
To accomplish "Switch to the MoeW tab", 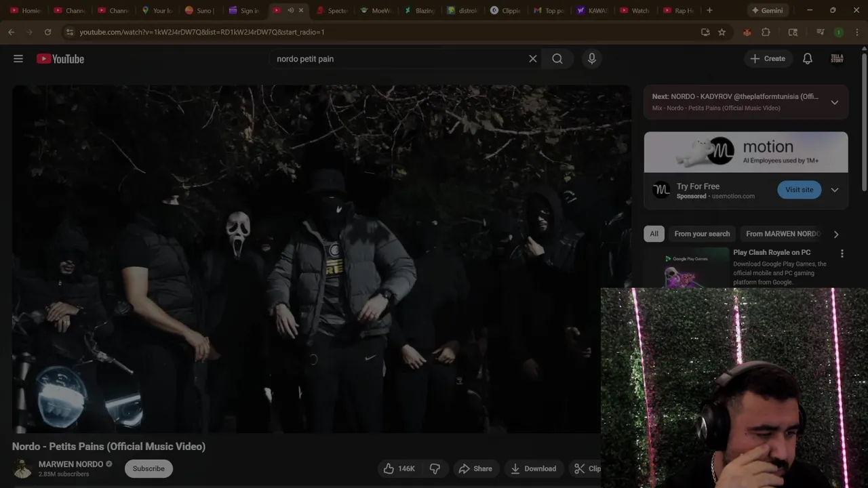I will click(376, 10).
